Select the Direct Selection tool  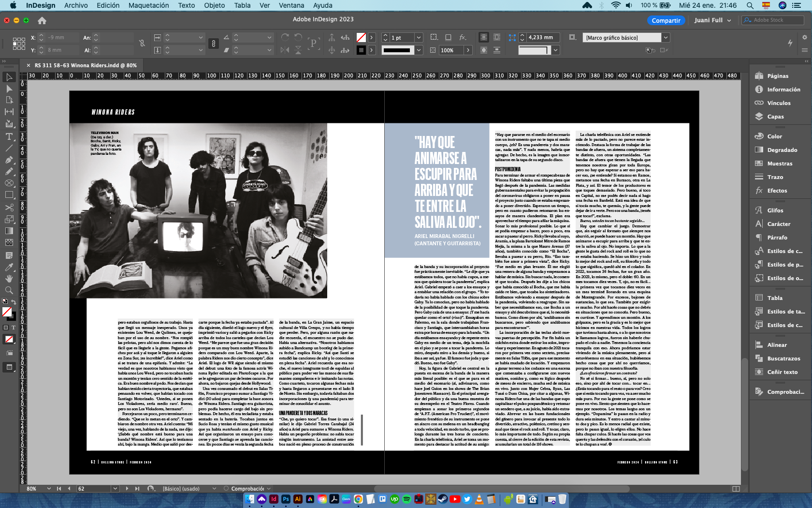click(9, 89)
